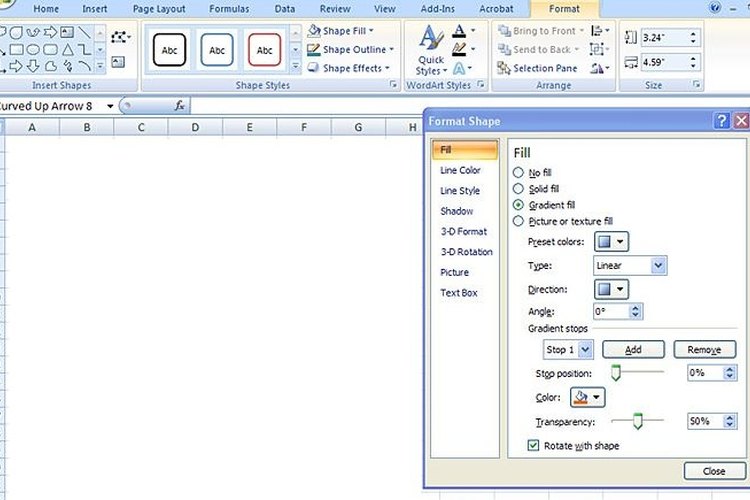The height and width of the screenshot is (500, 750).
Task: Choose the straight line shape
Action: tap(84, 33)
